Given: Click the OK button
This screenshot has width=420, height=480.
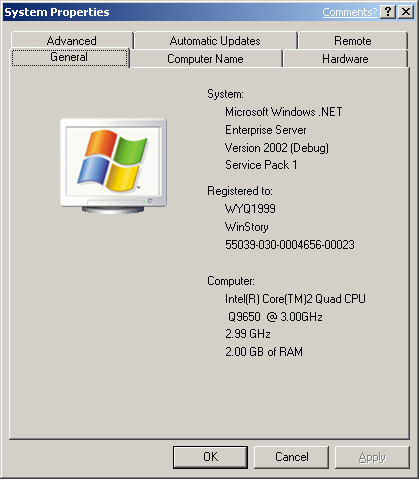Looking at the screenshot, I should 210,457.
